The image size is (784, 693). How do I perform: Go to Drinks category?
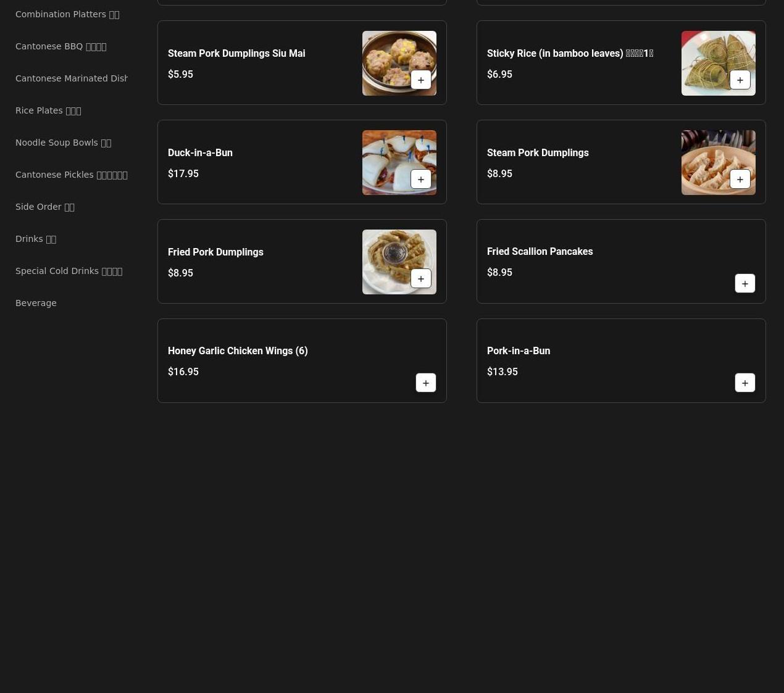[x=36, y=239]
